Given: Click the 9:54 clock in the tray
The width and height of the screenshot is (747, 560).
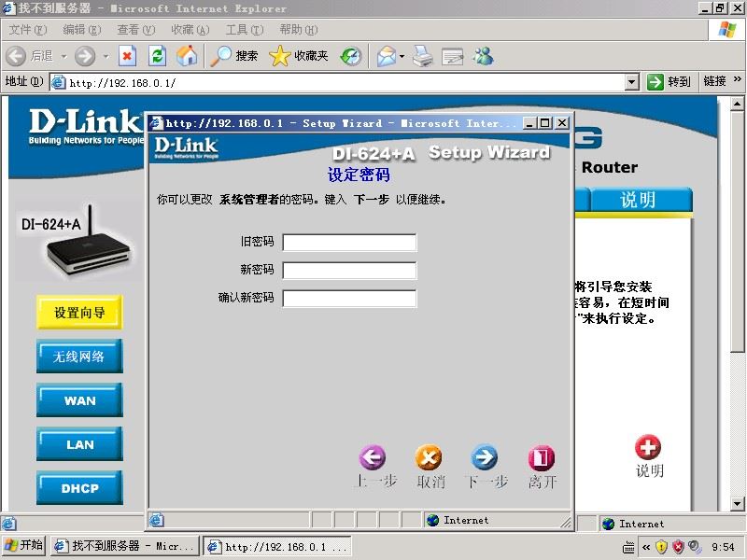Looking at the screenshot, I should point(723,547).
